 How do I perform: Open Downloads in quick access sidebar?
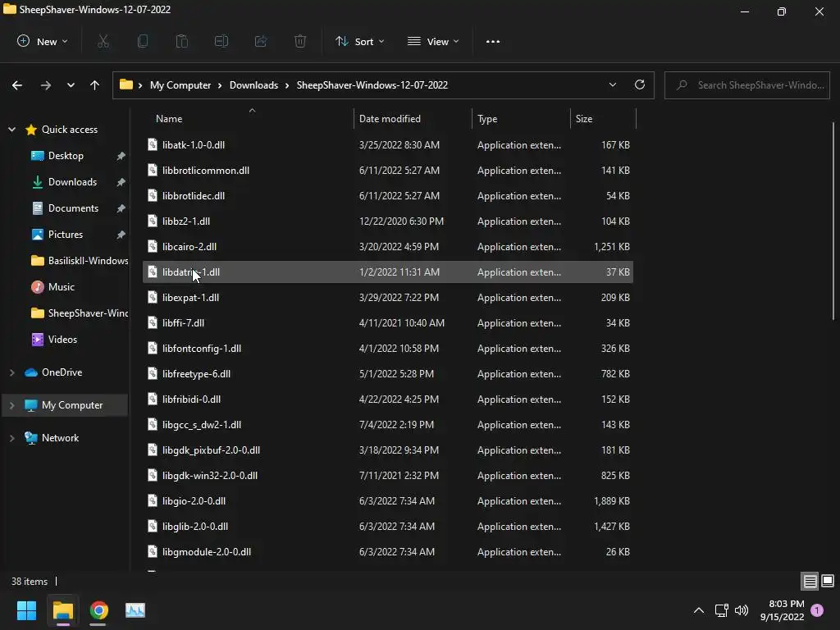[72, 181]
